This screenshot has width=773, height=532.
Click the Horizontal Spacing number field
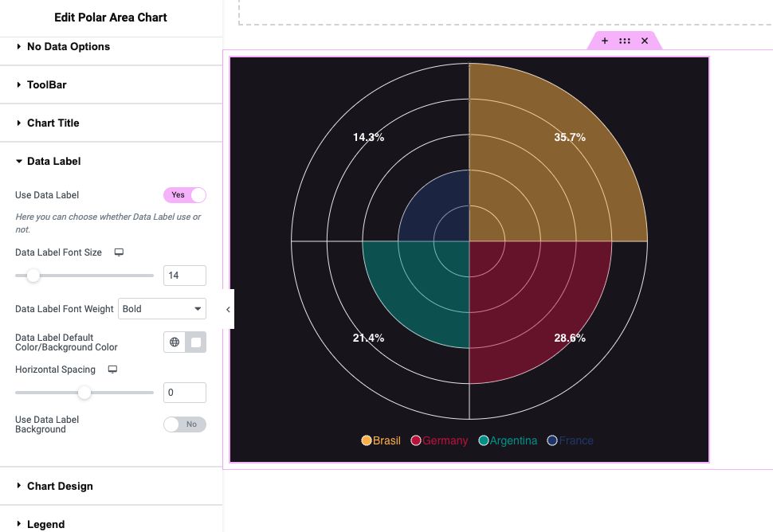point(185,393)
